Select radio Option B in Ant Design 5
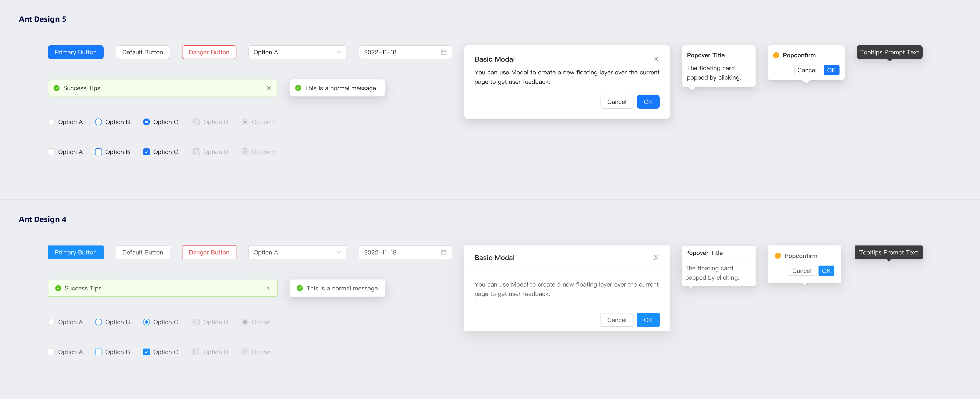 pyautogui.click(x=99, y=122)
